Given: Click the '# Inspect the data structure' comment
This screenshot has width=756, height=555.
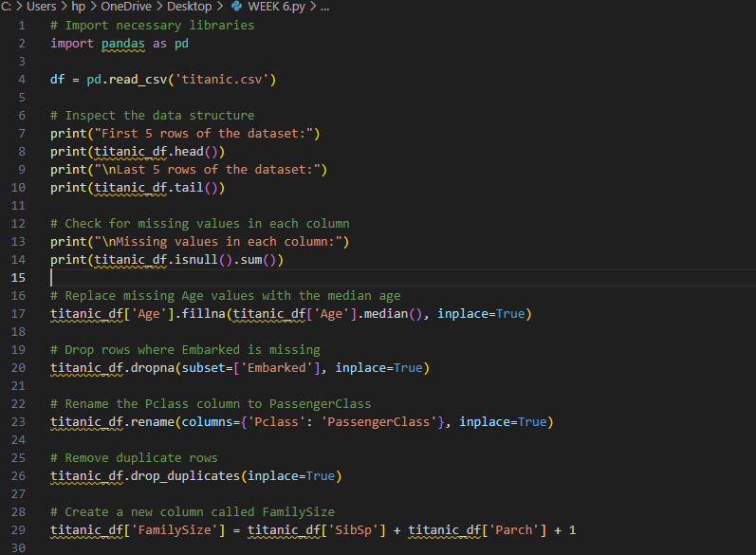Looking at the screenshot, I should [x=153, y=116].
